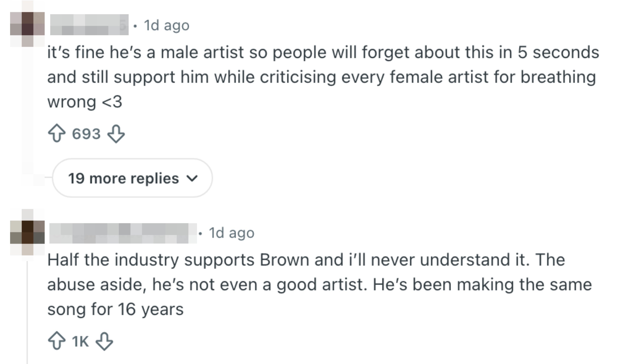This screenshot has height=364, width=617.
Task: Upvote the comment about Brown's industry support
Action: [57, 341]
